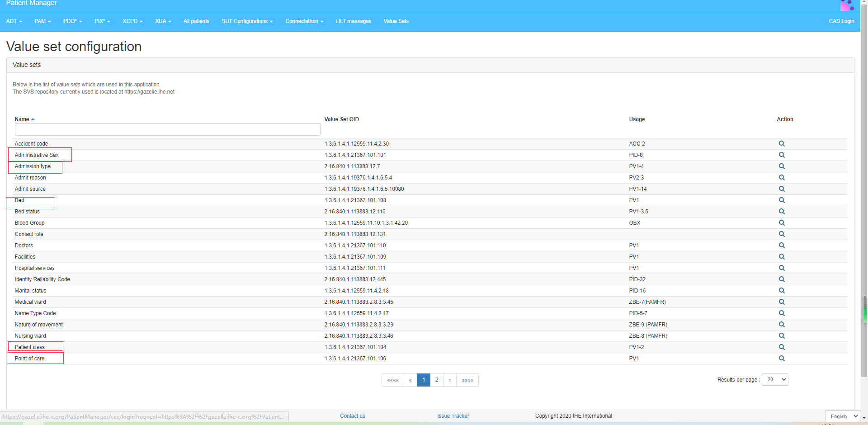Expand SUT Configurations menu
This screenshot has height=425, width=868.
[247, 21]
